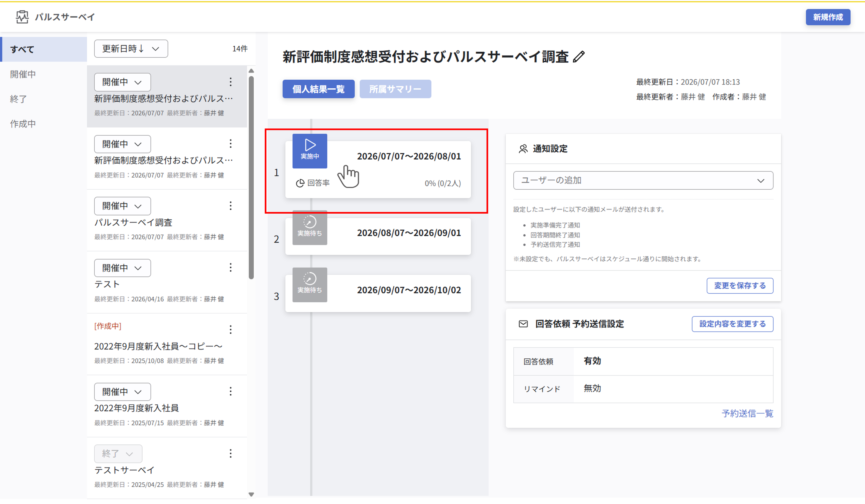This screenshot has height=504, width=865.
Task: Click the 実施中 play icon on round 1
Action: pyautogui.click(x=310, y=151)
